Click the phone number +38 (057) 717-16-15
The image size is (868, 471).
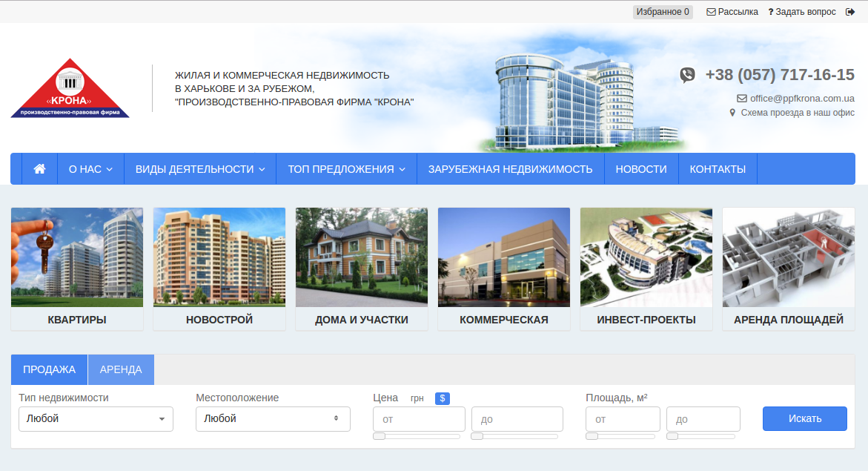780,75
